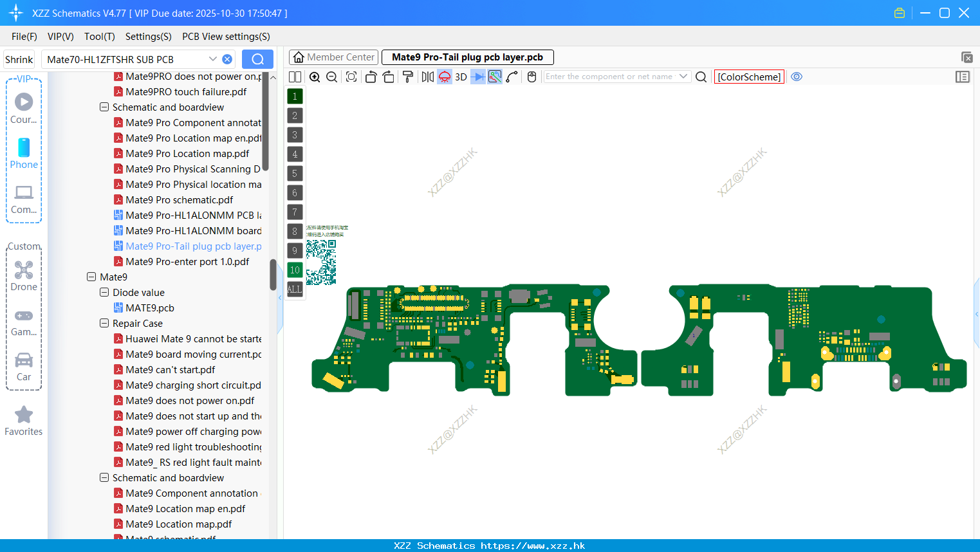Select the curved trace tool

coord(512,77)
